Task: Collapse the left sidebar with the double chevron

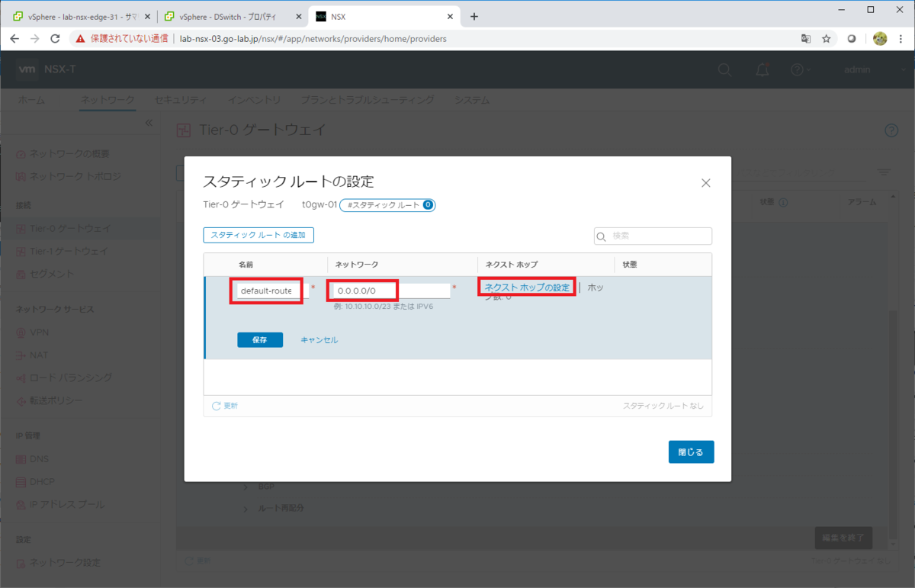Action: (149, 123)
